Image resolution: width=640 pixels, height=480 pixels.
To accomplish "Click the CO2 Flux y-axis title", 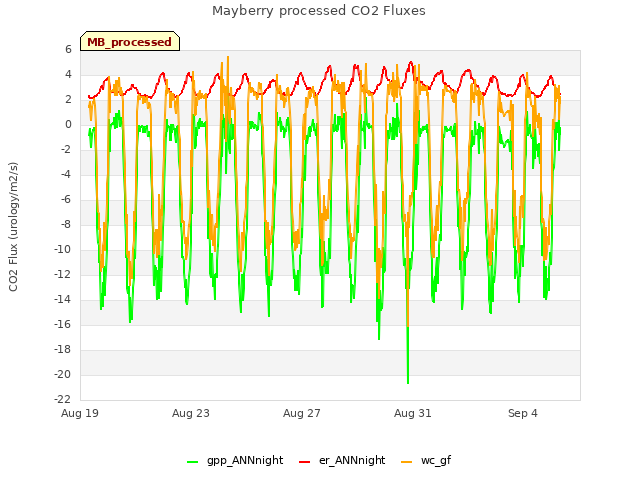I will point(13,227).
